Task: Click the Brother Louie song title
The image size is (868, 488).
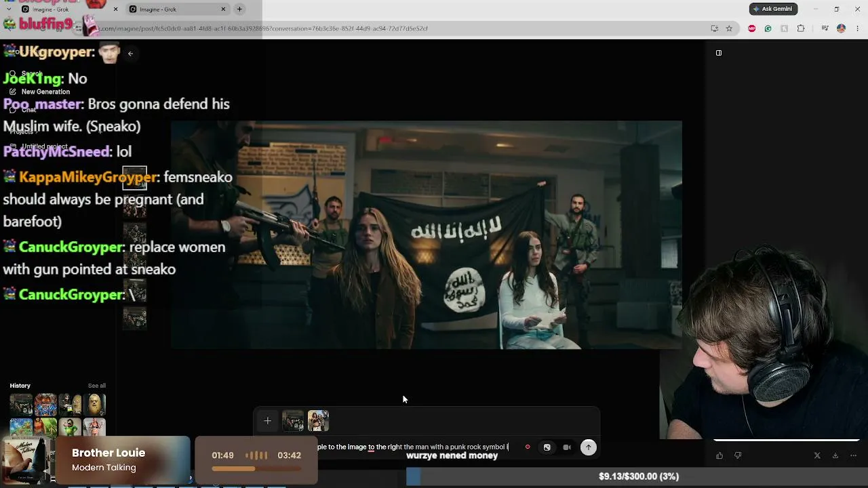Action: click(x=108, y=453)
